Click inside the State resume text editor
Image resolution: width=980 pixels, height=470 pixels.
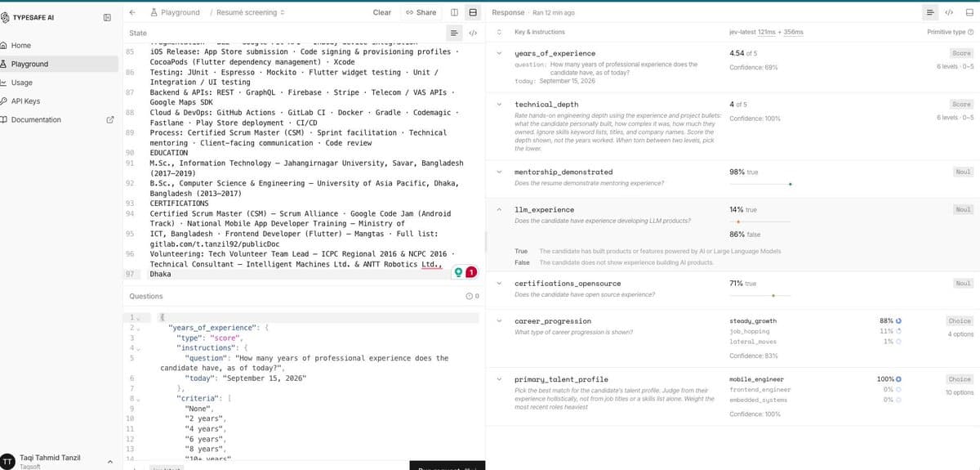pyautogui.click(x=305, y=159)
